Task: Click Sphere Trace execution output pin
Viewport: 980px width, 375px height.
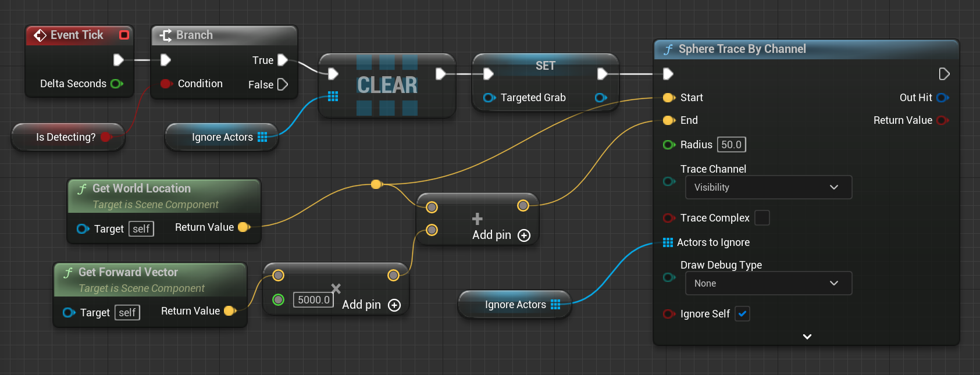Action: 945,74
